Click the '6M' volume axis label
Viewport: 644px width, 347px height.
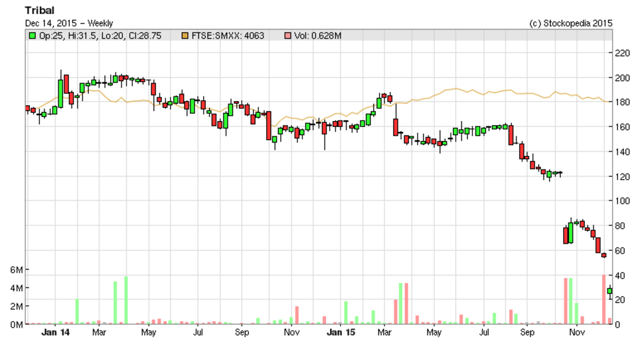(x=17, y=270)
